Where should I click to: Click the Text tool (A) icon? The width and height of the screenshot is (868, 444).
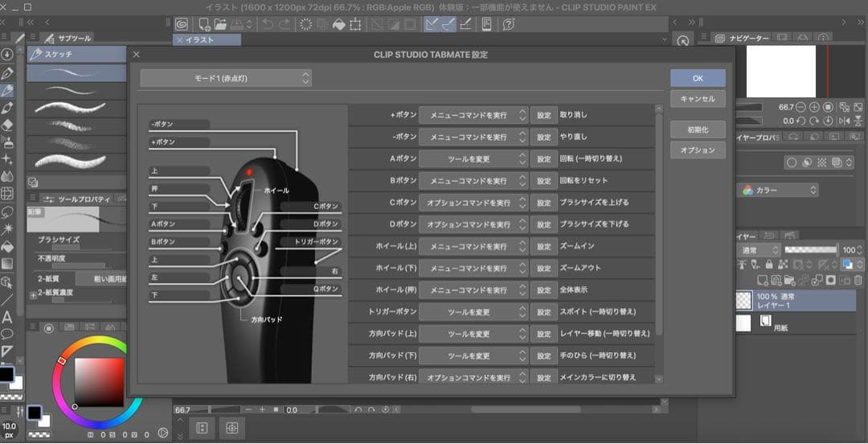point(7,317)
